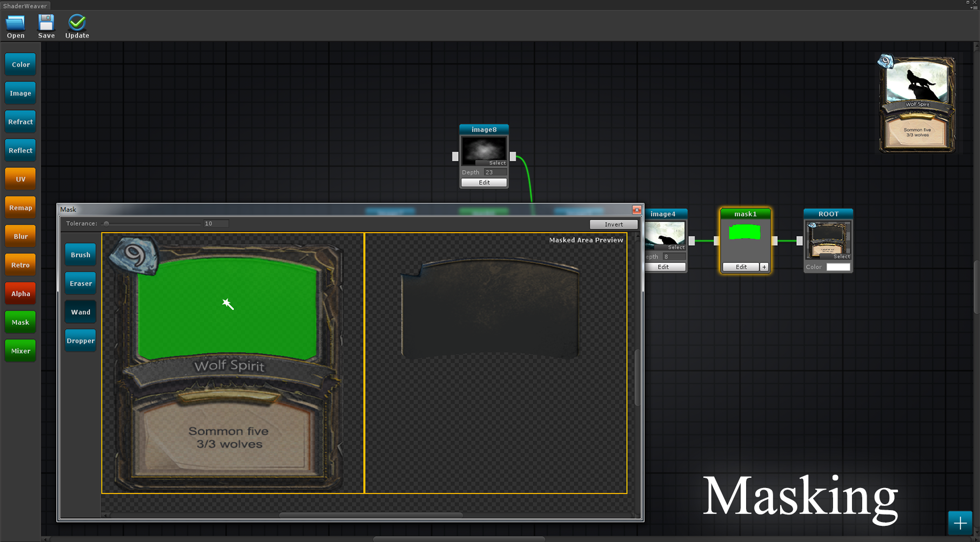Click the image4 Depth field showing 8

pyautogui.click(x=674, y=256)
